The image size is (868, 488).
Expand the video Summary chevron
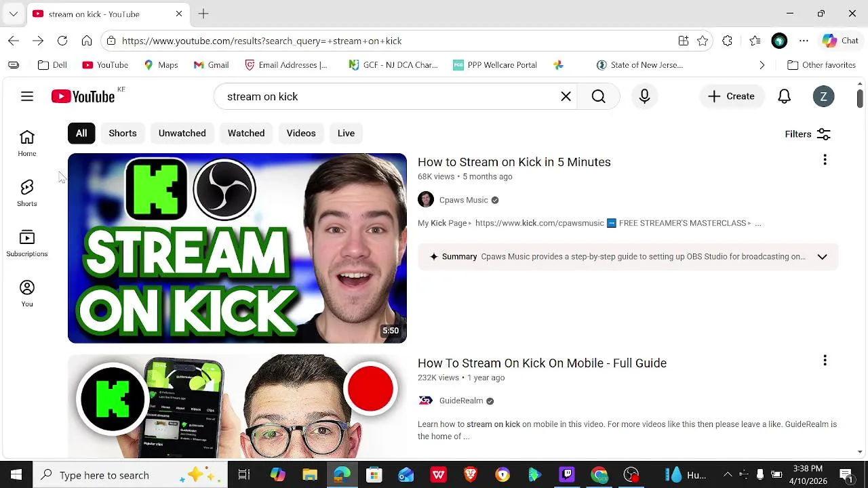click(x=822, y=257)
